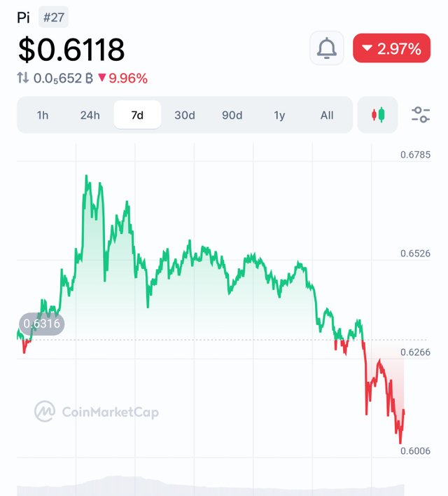Choose the 90d time range

[232, 115]
